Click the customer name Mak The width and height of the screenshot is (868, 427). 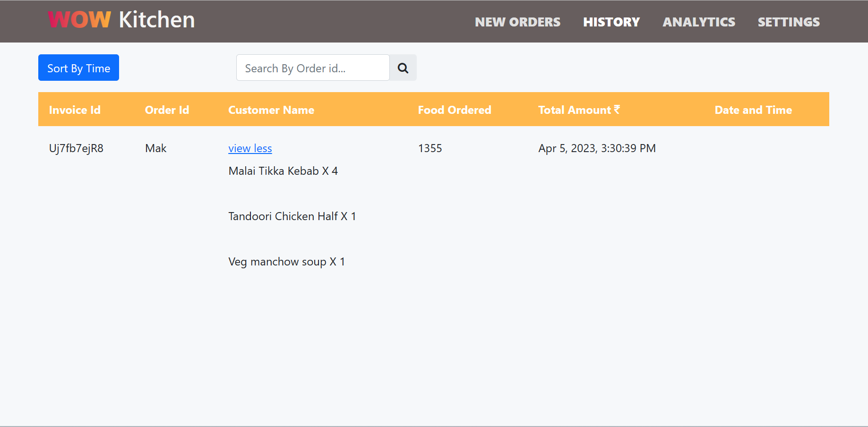[x=155, y=148]
